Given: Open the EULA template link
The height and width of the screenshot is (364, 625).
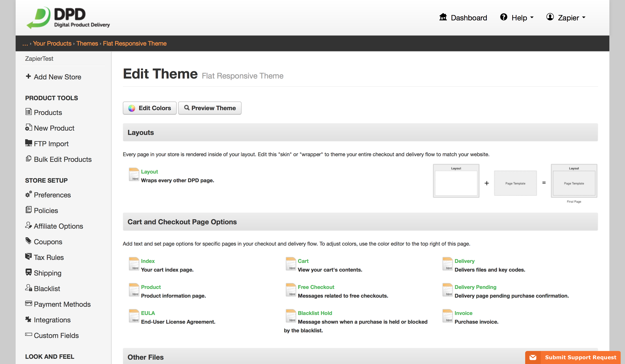Looking at the screenshot, I should pos(148,313).
